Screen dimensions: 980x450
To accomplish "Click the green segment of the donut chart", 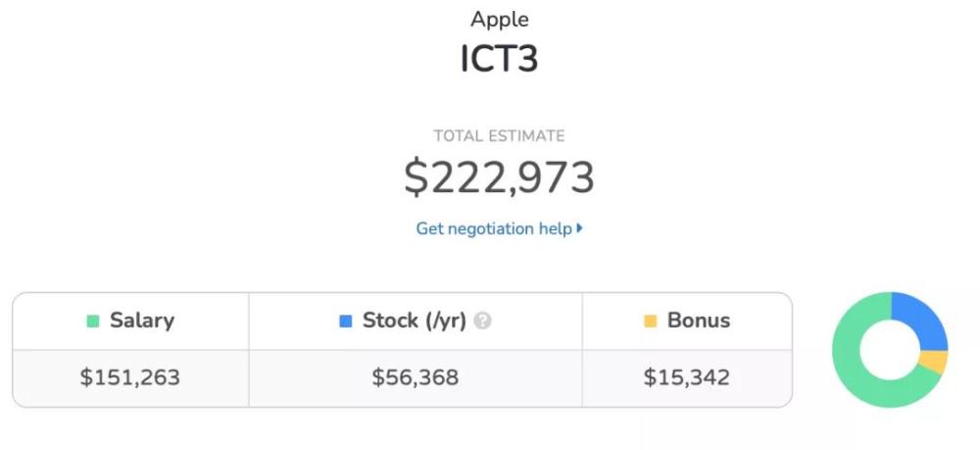I will click(853, 373).
